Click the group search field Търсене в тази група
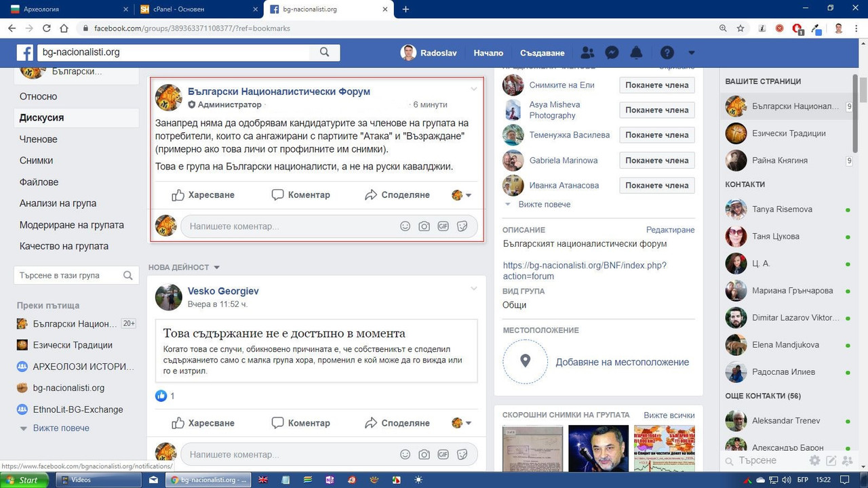The width and height of the screenshot is (868, 488). (76, 276)
